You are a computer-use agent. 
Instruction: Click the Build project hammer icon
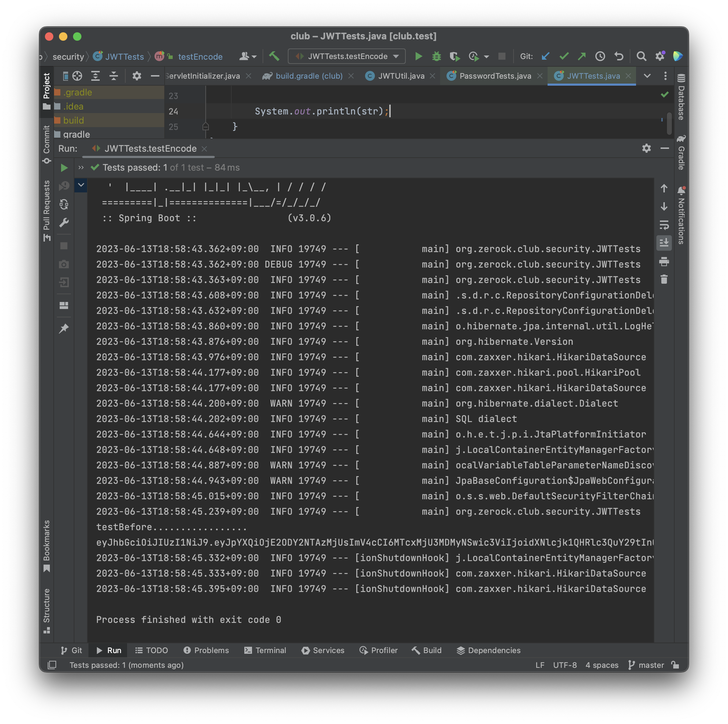[274, 57]
